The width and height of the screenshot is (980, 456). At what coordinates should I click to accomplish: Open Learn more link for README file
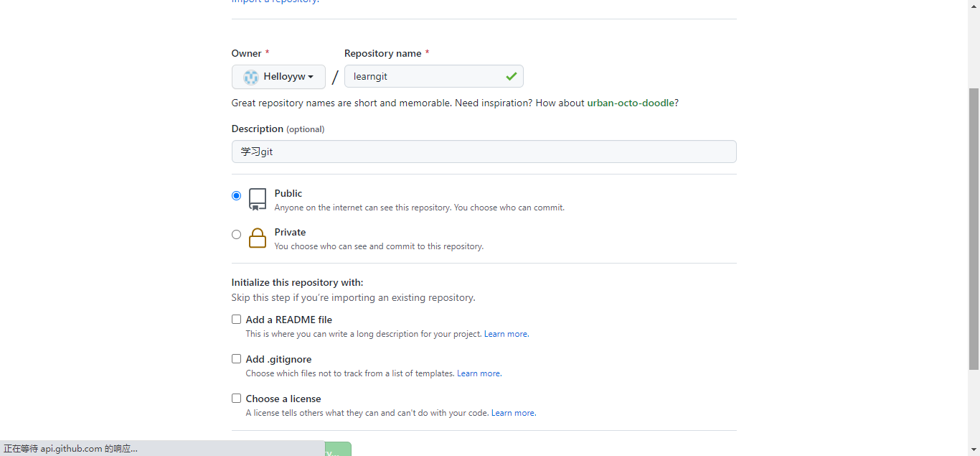507,334
